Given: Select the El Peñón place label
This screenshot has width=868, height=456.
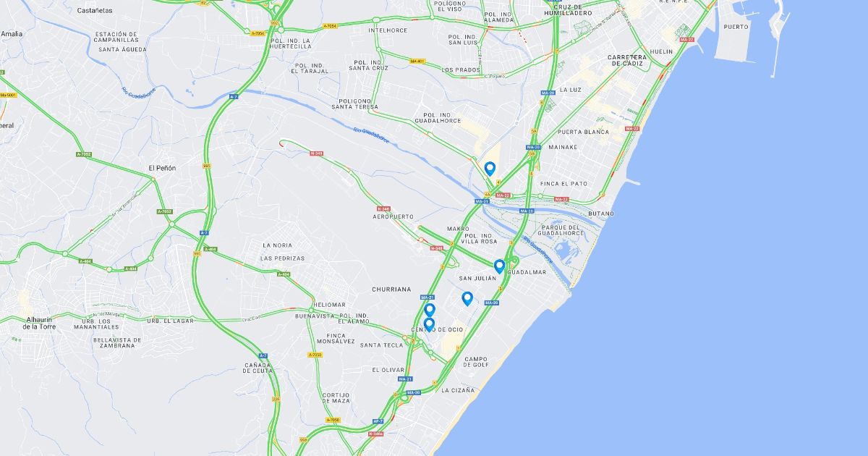Looking at the screenshot, I should [162, 168].
